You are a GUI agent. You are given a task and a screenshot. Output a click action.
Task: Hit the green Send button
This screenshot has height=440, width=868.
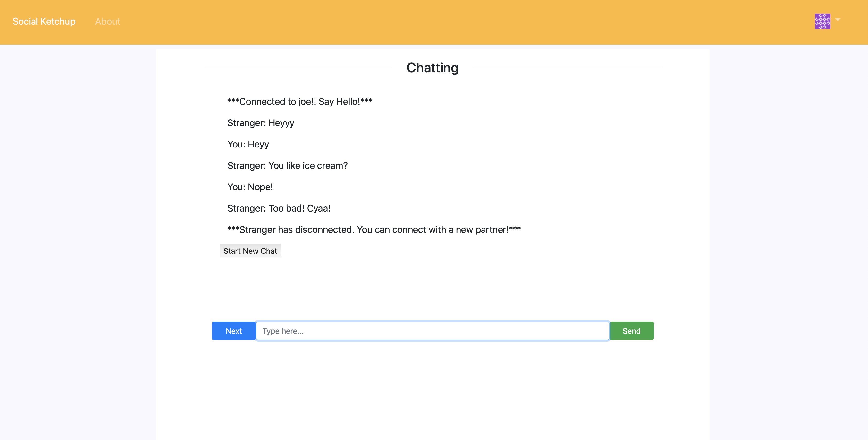631,331
